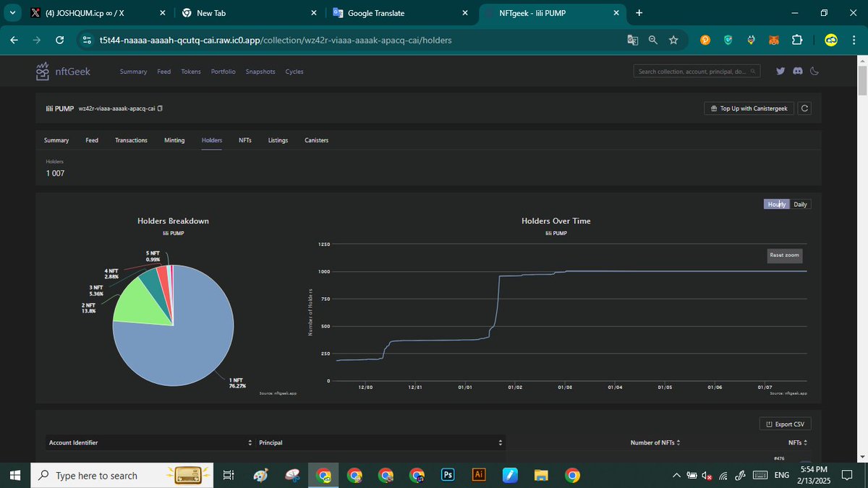868x488 pixels.
Task: Show hidden system tray icons
Action: click(676, 475)
